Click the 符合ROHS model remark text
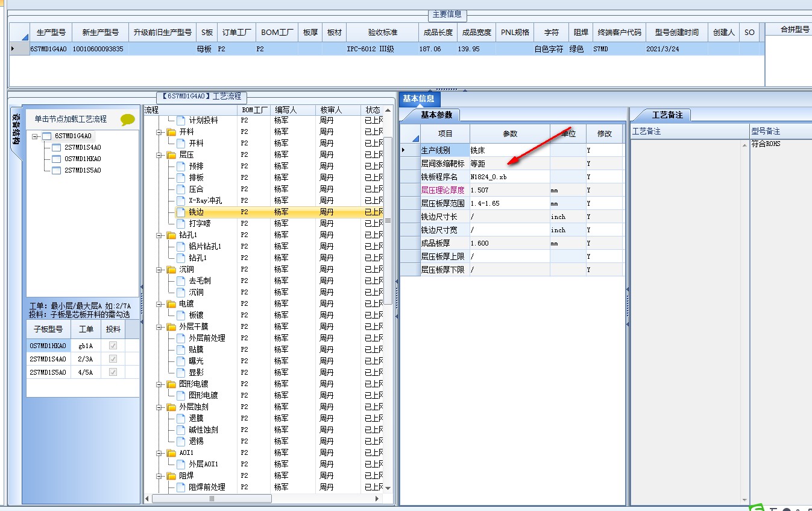Screen dimensions: 812x511 766,144
